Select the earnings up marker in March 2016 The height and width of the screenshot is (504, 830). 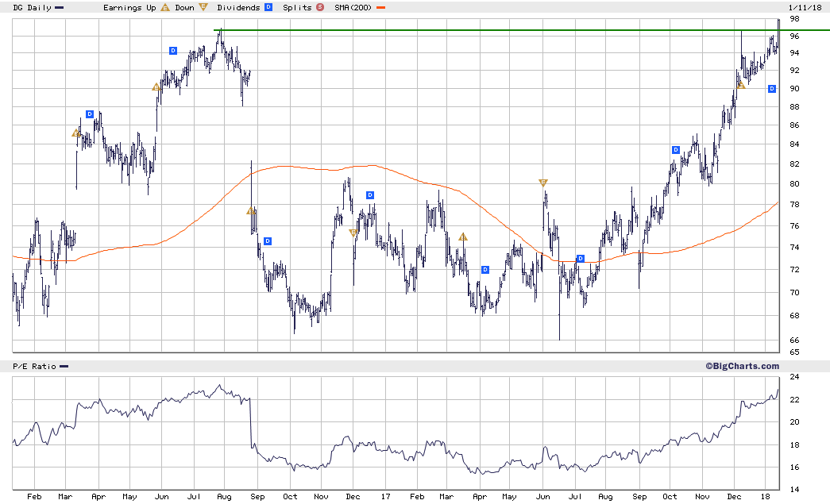click(76, 133)
